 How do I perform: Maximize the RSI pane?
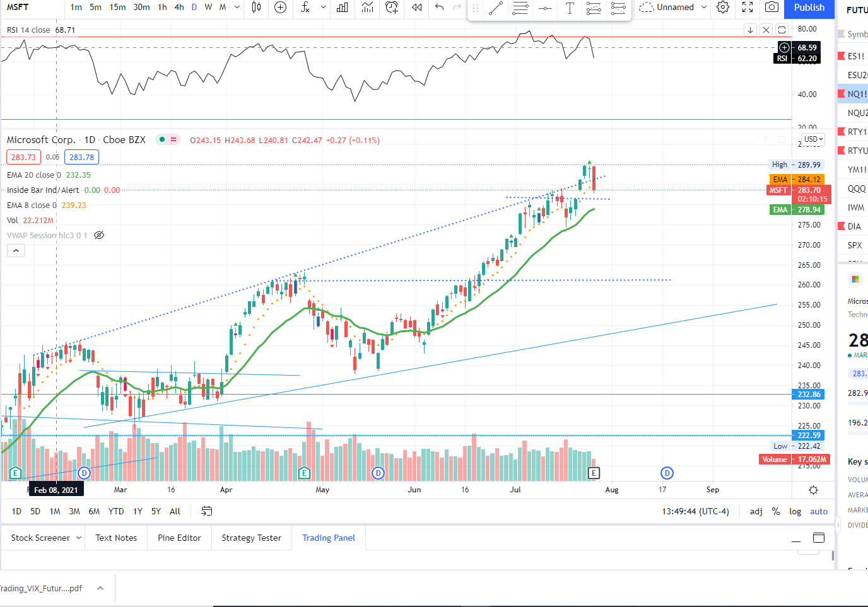[x=782, y=30]
